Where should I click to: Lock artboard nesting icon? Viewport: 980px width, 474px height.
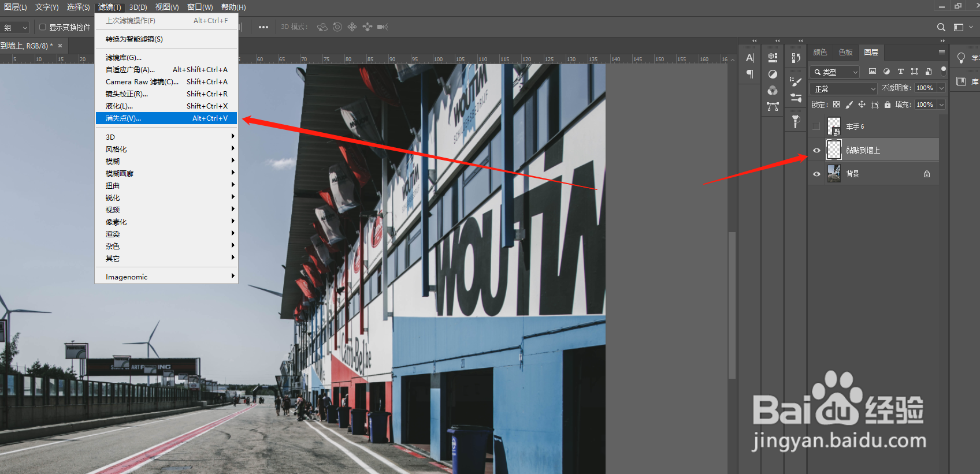pyautogui.click(x=875, y=104)
